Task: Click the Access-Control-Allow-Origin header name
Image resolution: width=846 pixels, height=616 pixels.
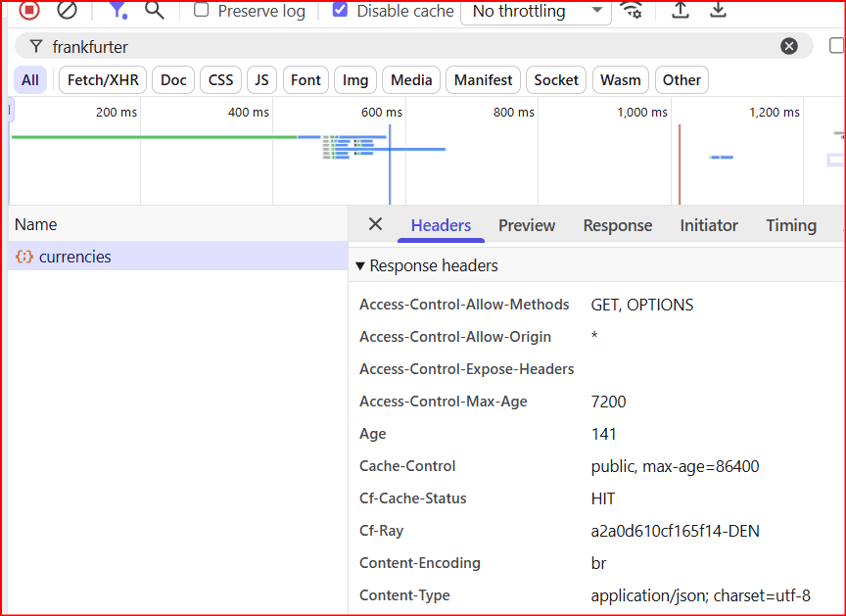Action: pyautogui.click(x=455, y=337)
